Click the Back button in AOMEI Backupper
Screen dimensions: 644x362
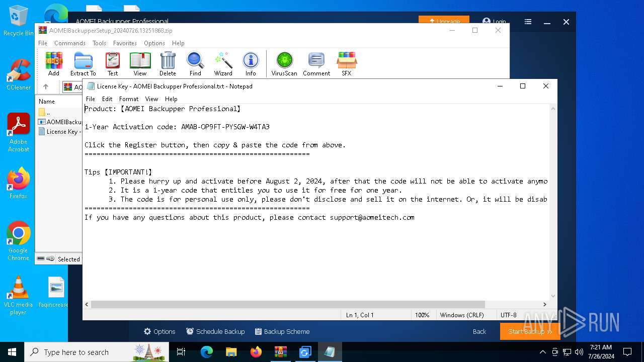click(x=479, y=331)
